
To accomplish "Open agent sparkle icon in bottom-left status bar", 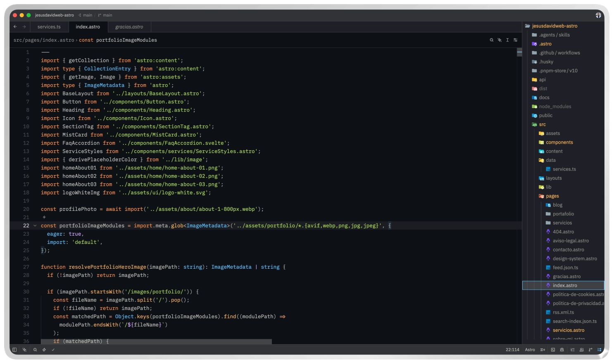I will pos(24,350).
